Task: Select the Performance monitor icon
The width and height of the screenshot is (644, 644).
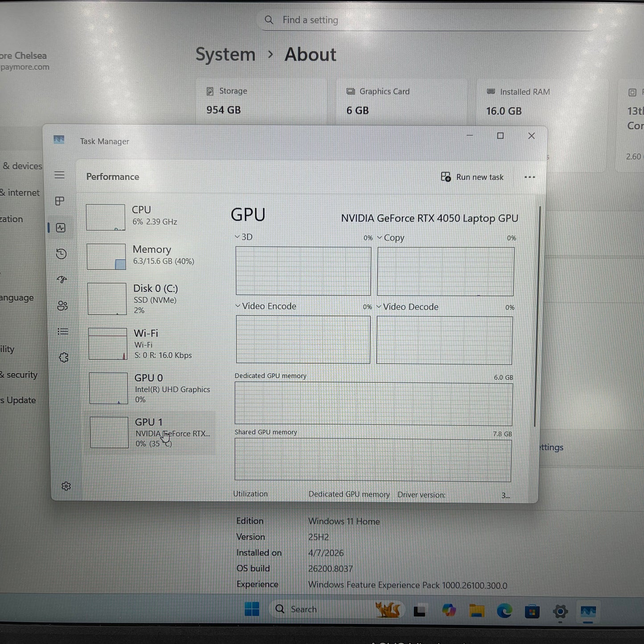Action: [60, 227]
